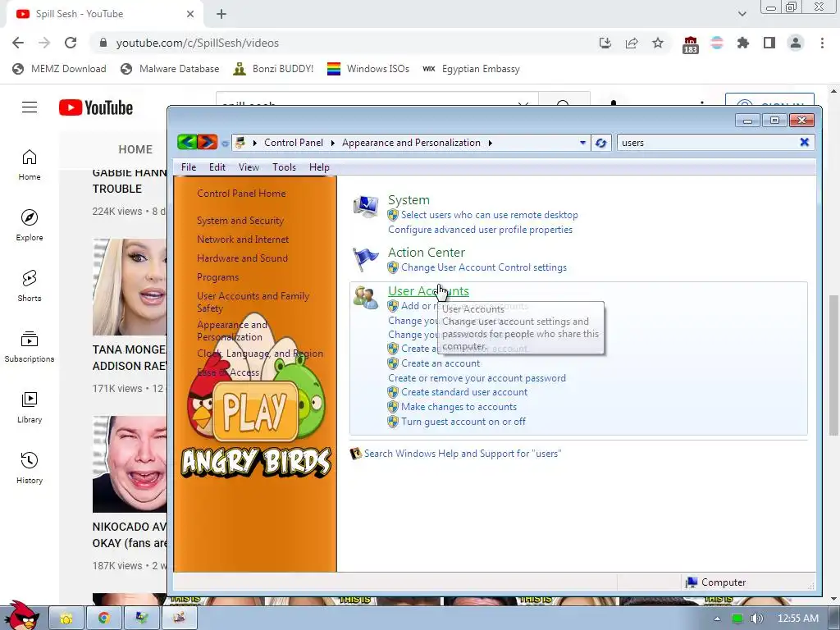The height and width of the screenshot is (630, 840).
Task: Go back in Chrome browser
Action: (x=18, y=43)
